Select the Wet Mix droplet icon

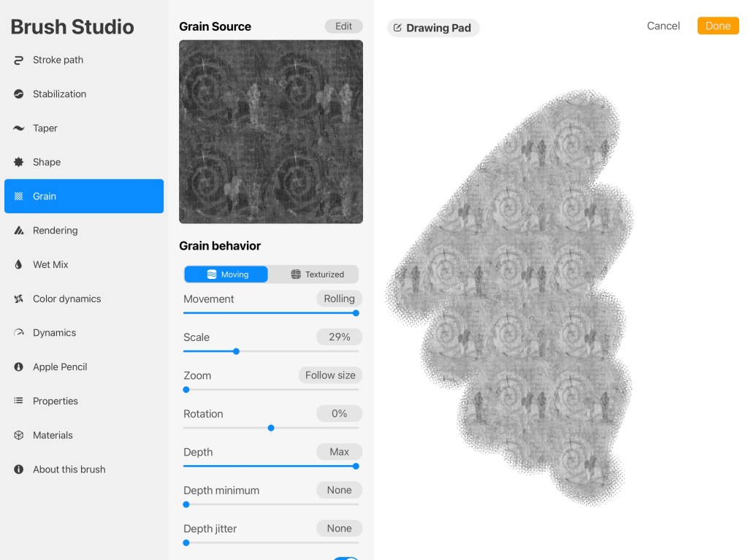[x=18, y=265]
